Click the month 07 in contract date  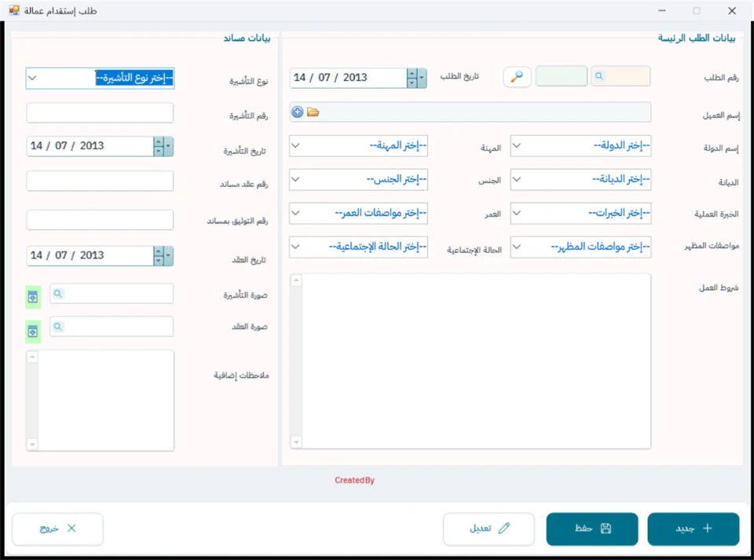pyautogui.click(x=61, y=255)
